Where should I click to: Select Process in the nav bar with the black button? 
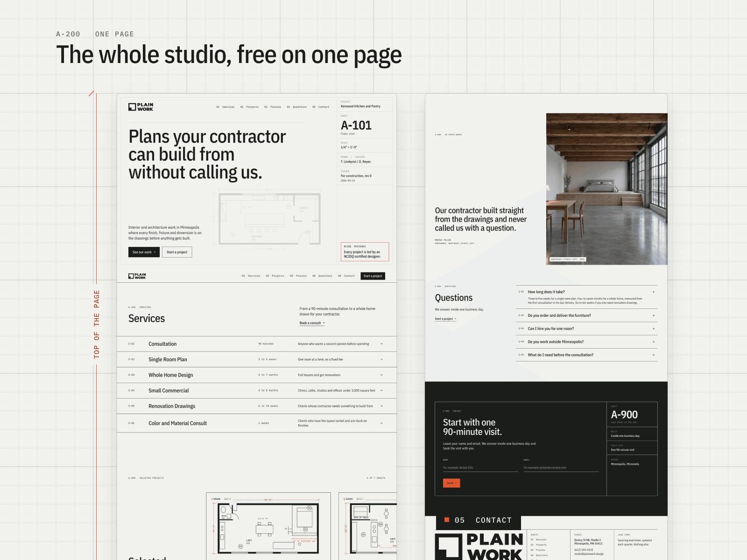298,276
